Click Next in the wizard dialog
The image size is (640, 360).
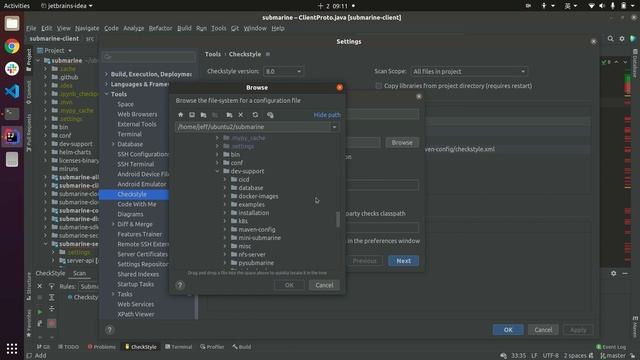403,261
